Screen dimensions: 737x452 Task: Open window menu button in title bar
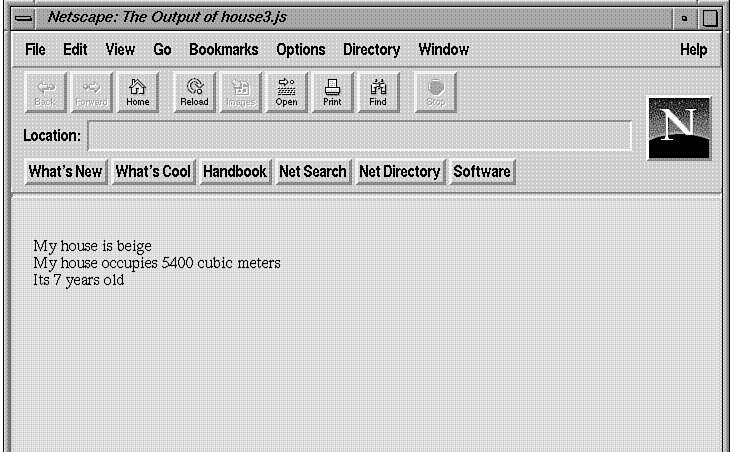tap(25, 18)
